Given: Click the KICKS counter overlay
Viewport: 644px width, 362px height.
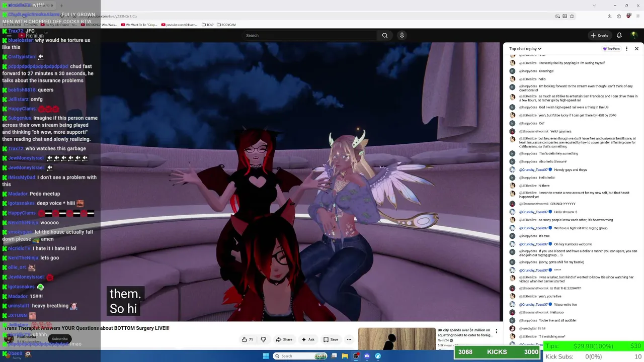Looking at the screenshot, I should [497, 352].
